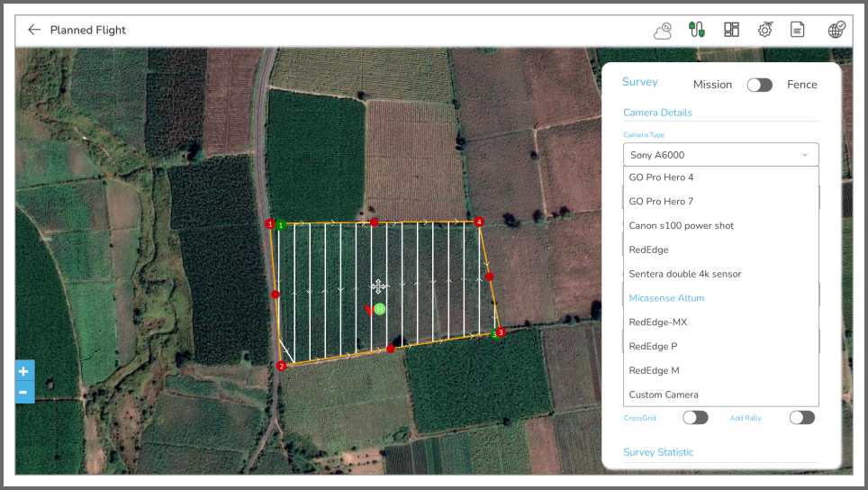Open the drone settings gear icon
This screenshot has height=490, width=868.
click(764, 30)
